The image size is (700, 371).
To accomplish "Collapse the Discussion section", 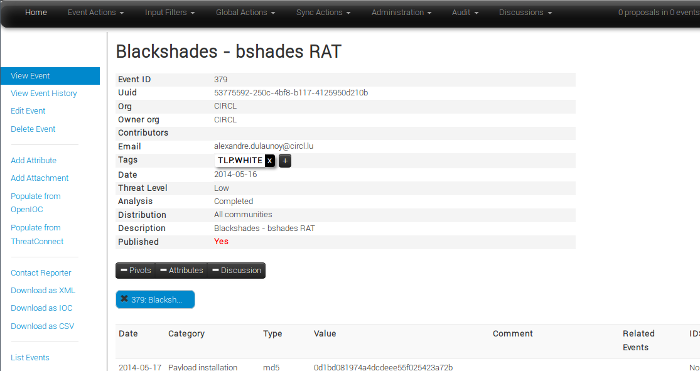I will [237, 270].
